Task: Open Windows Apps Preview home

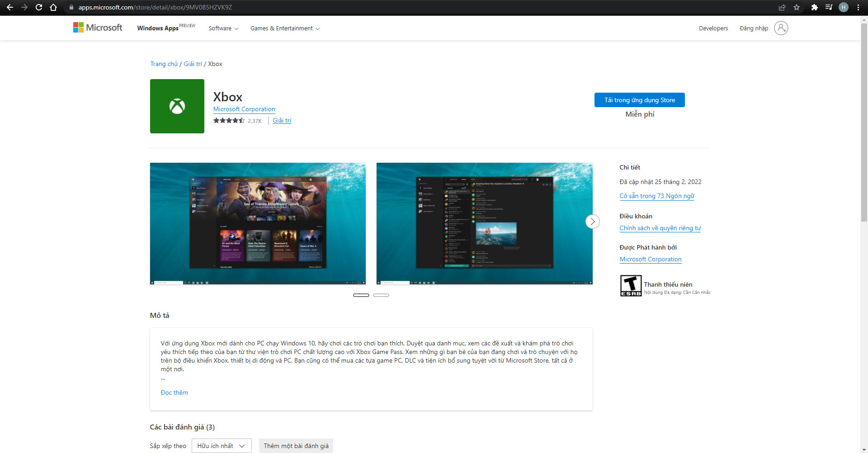Action: point(166,28)
